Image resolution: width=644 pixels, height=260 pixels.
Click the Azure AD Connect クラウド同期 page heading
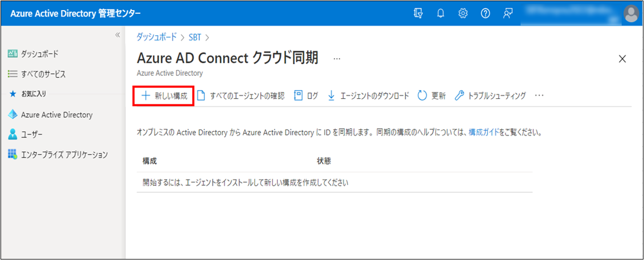coord(227,58)
